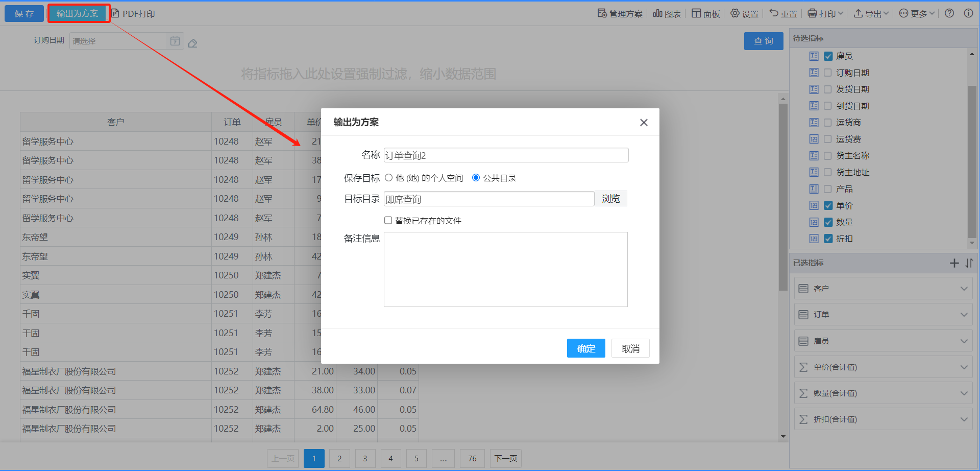Click the sort icon in 已选指标 header

(x=969, y=263)
